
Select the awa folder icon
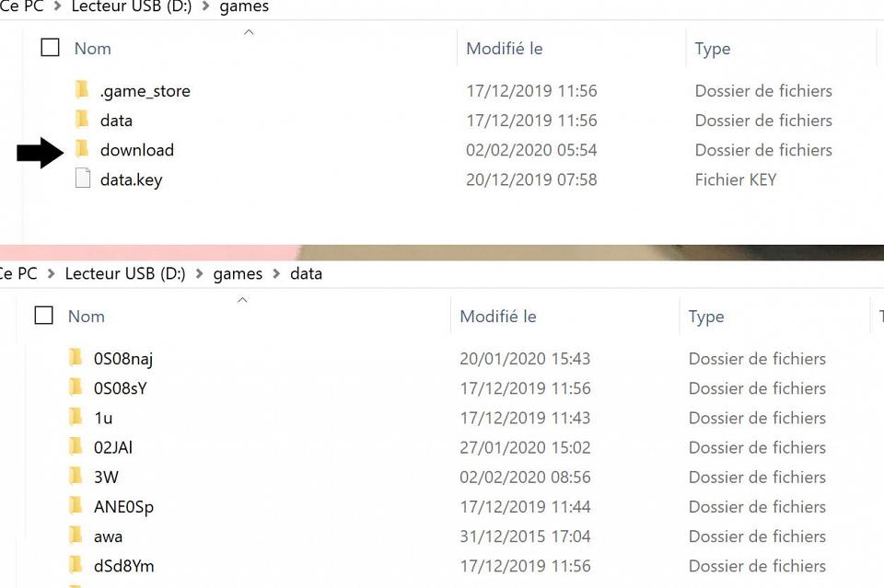(76, 535)
